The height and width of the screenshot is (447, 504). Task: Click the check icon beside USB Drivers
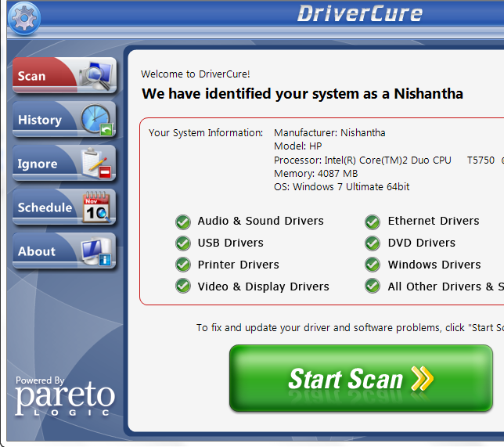click(183, 243)
